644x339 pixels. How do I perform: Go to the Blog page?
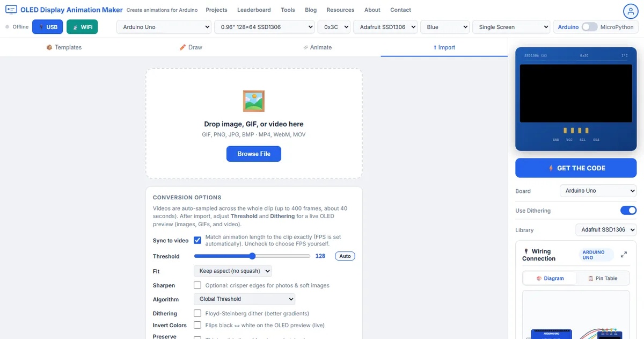click(311, 10)
